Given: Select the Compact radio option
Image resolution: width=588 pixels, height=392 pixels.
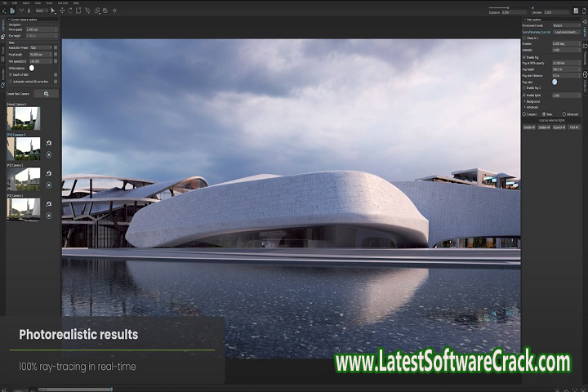Looking at the screenshot, I should [524, 114].
